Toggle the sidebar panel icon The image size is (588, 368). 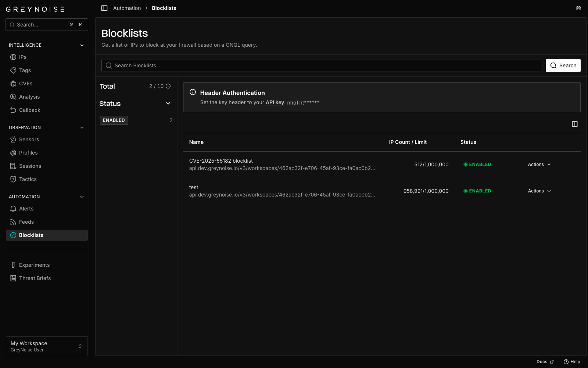104,8
